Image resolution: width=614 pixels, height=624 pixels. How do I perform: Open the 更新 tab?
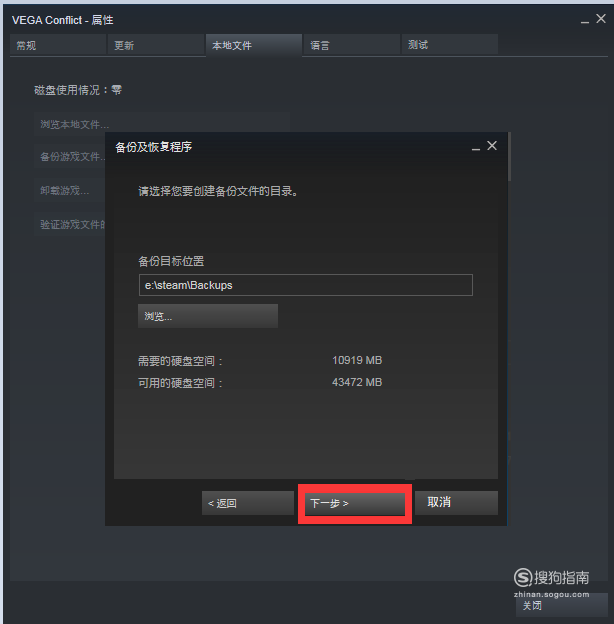pos(156,45)
